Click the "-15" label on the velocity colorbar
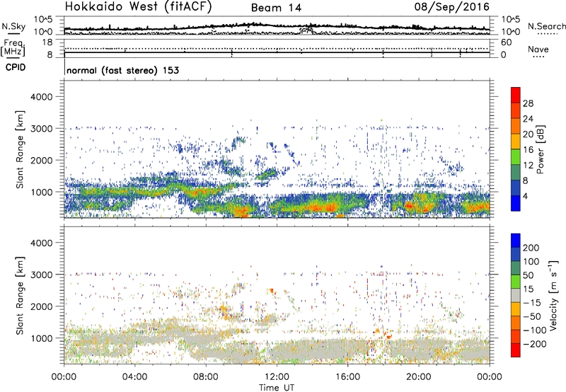Viewport: 566px width, 392px height. click(532, 303)
